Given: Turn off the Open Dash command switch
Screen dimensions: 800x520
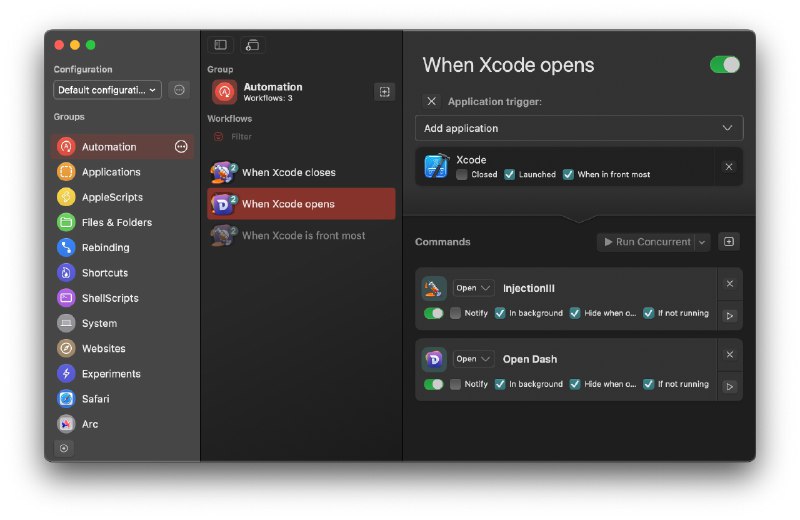Looking at the screenshot, I should tap(433, 384).
